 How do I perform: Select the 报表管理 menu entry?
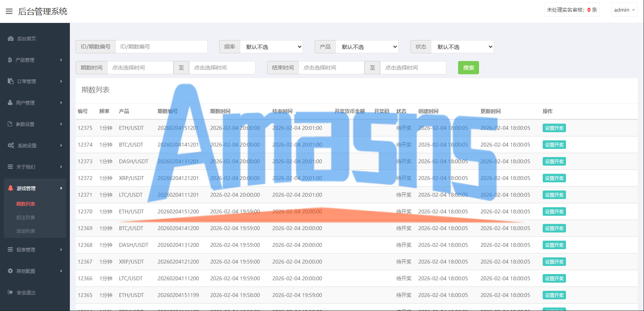tap(35, 250)
